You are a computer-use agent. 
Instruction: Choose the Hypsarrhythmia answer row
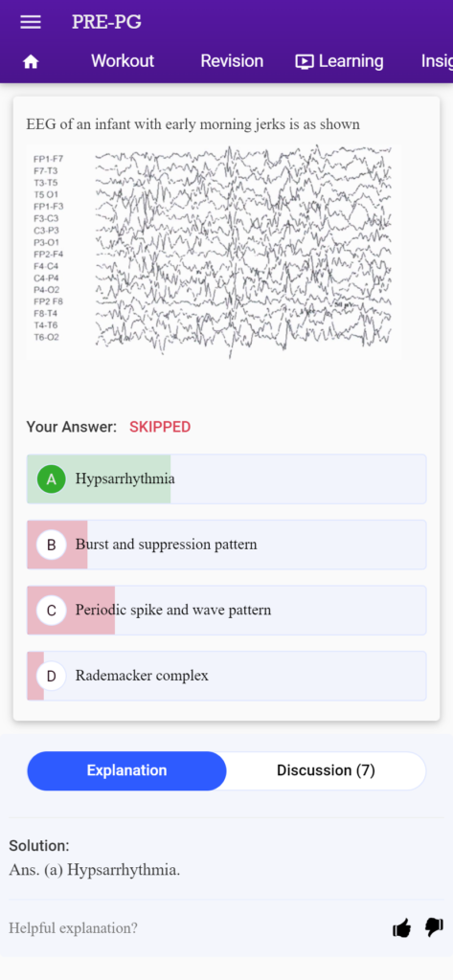click(226, 479)
